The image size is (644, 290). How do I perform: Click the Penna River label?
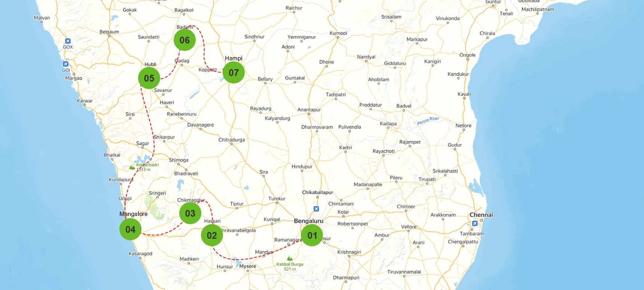428,120
